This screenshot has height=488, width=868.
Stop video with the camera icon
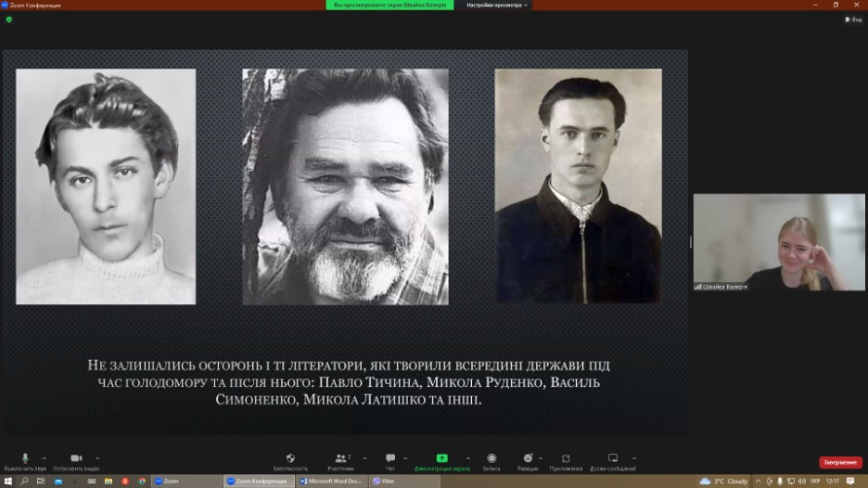pyautogui.click(x=76, y=458)
